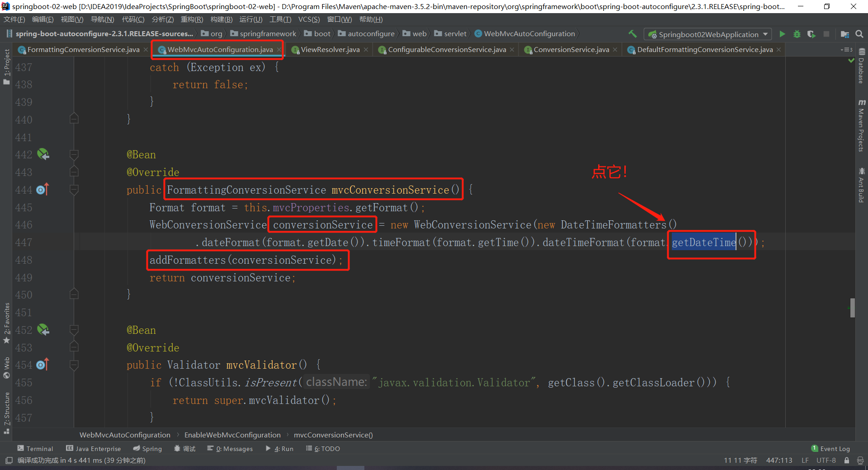This screenshot has width=868, height=470.
Task: Open Project Structure icon in toolbar
Action: click(x=844, y=34)
